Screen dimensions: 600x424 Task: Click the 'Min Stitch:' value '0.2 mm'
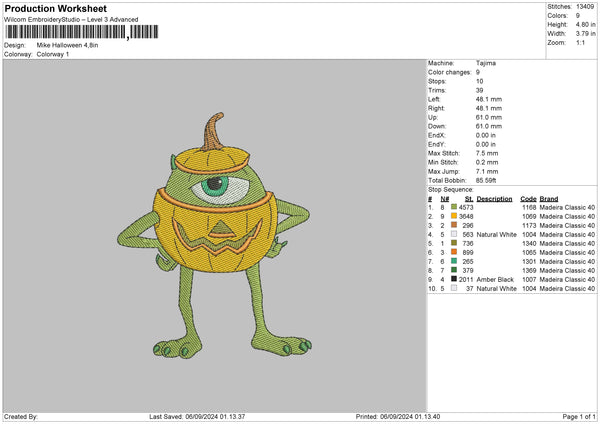tap(487, 162)
